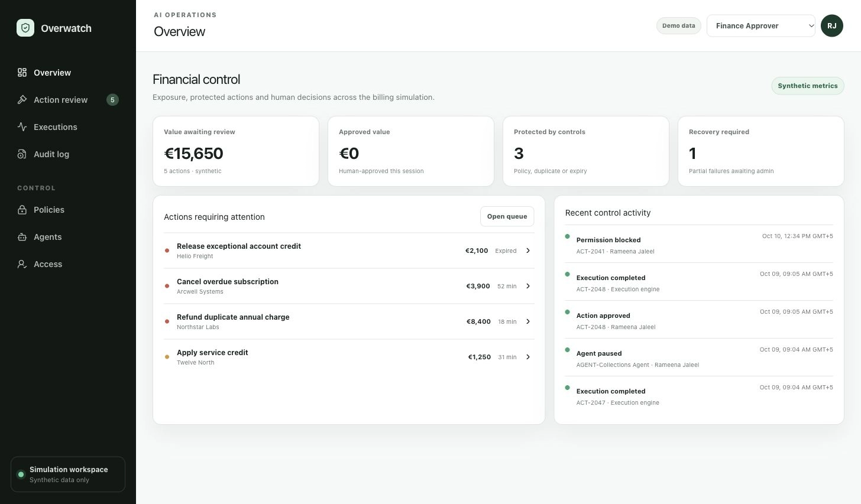Click the green dot in Simulation workspace
The width and height of the screenshot is (861, 504).
[x=21, y=474]
